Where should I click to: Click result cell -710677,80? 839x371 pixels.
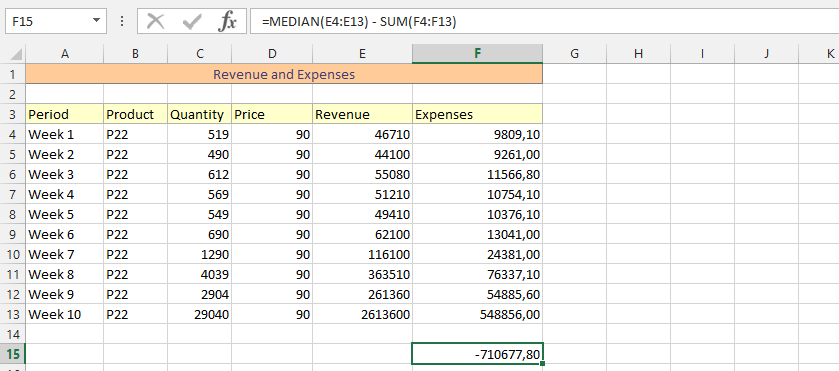pos(477,354)
